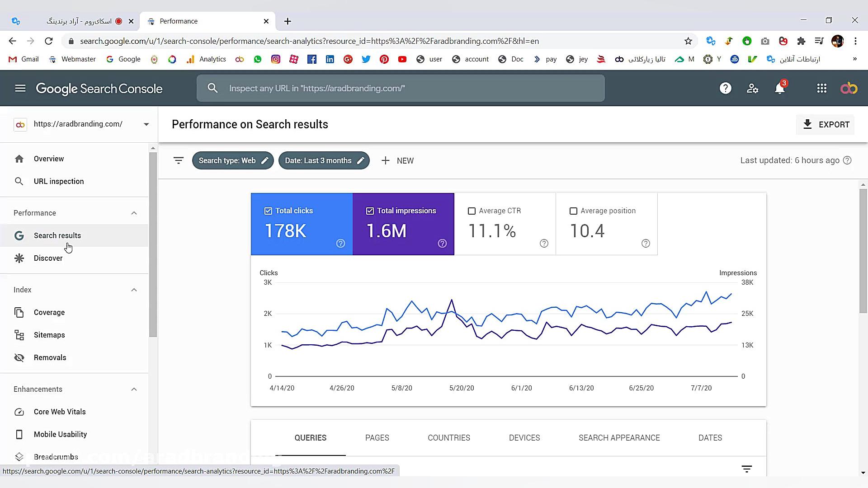Click the EXPORT button

[825, 125]
